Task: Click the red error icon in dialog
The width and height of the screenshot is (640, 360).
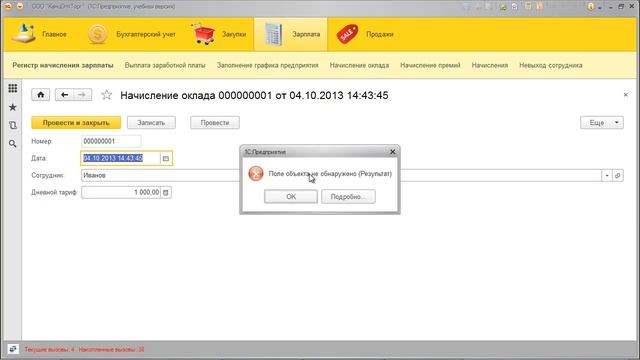Action: (x=256, y=173)
